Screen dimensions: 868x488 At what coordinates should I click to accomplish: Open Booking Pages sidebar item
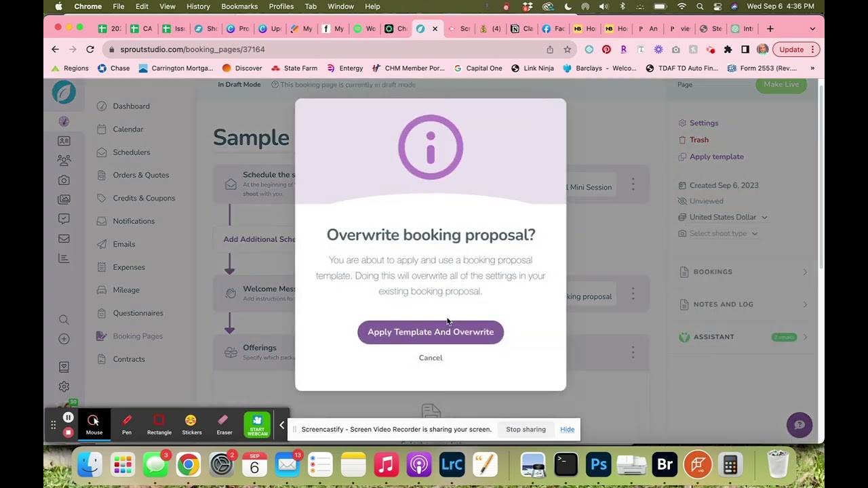tap(138, 336)
